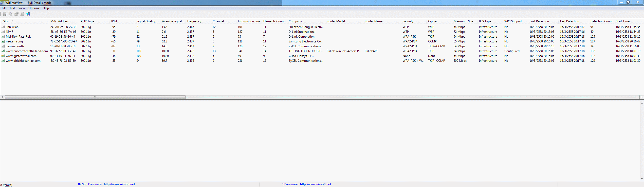This screenshot has height=187, width=644.
Task: Click the Properties toolbar icon
Action: click(x=16, y=14)
